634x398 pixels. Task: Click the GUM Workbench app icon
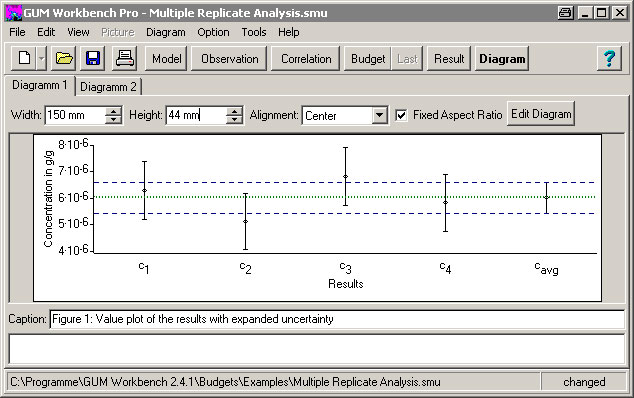pyautogui.click(x=13, y=13)
